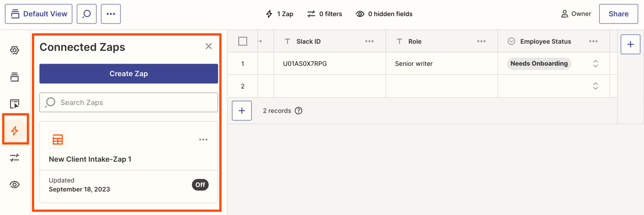Open New Client Intake-Zap 1 options menu

click(x=203, y=139)
